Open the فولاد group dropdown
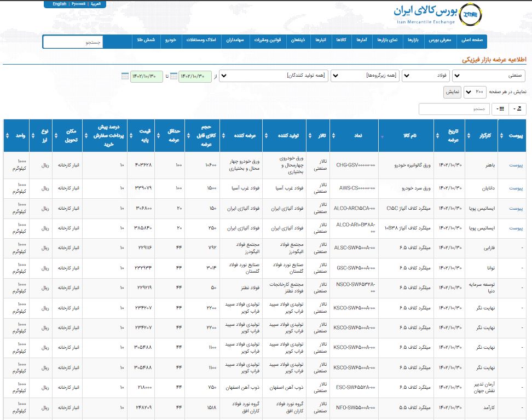The width and height of the screenshot is (532, 420). click(426, 76)
